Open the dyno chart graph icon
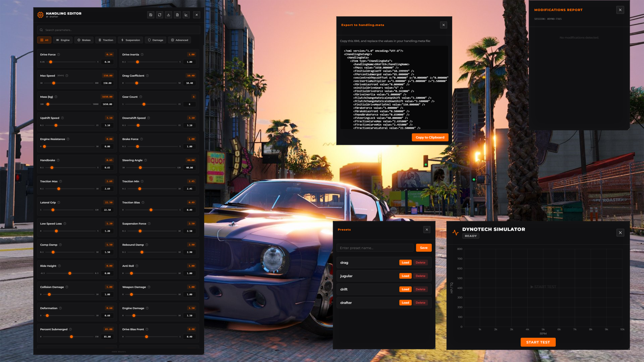The height and width of the screenshot is (362, 644). (x=186, y=15)
